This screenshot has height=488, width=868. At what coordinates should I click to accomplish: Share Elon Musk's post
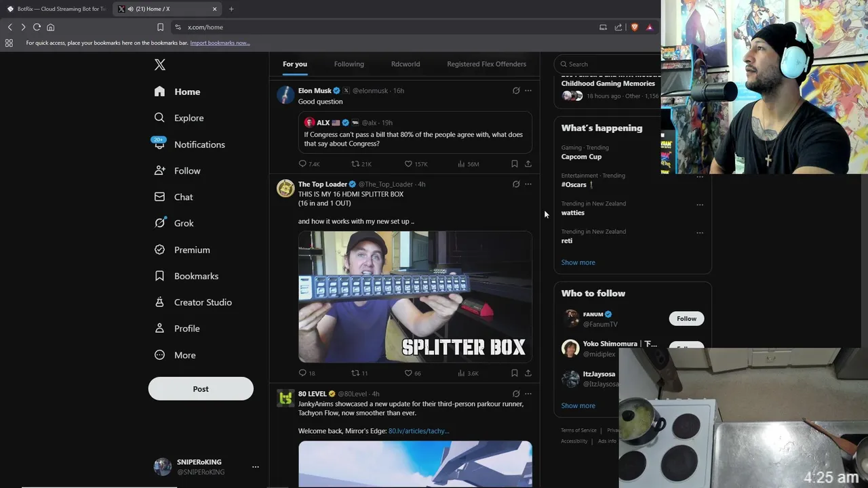[x=528, y=164]
